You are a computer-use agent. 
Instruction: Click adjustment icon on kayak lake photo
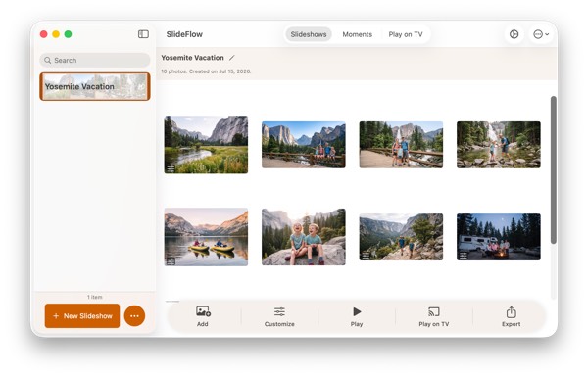pyautogui.click(x=171, y=261)
